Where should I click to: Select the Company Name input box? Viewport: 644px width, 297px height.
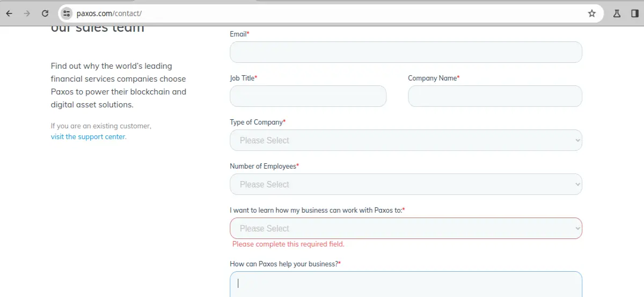[495, 96]
